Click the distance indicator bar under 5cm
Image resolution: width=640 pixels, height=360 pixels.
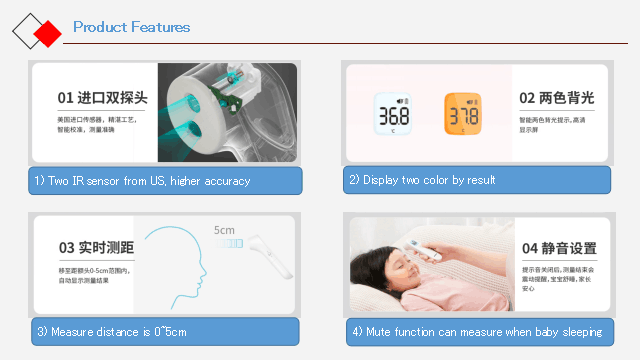click(x=229, y=244)
